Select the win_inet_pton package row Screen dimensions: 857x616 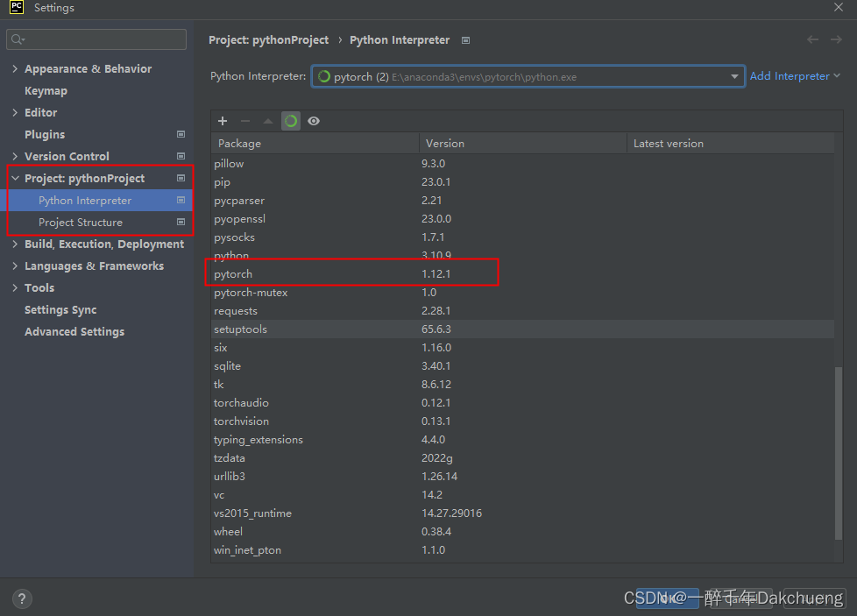[522, 550]
